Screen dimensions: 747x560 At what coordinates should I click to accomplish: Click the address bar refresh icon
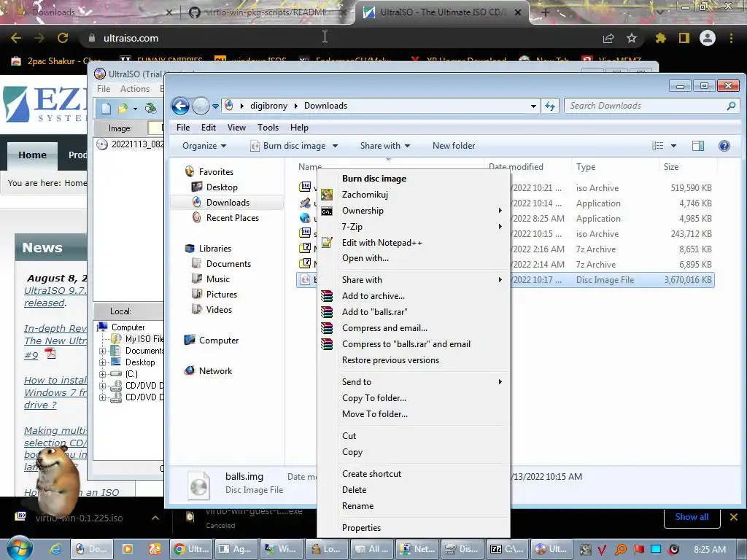pos(550,106)
